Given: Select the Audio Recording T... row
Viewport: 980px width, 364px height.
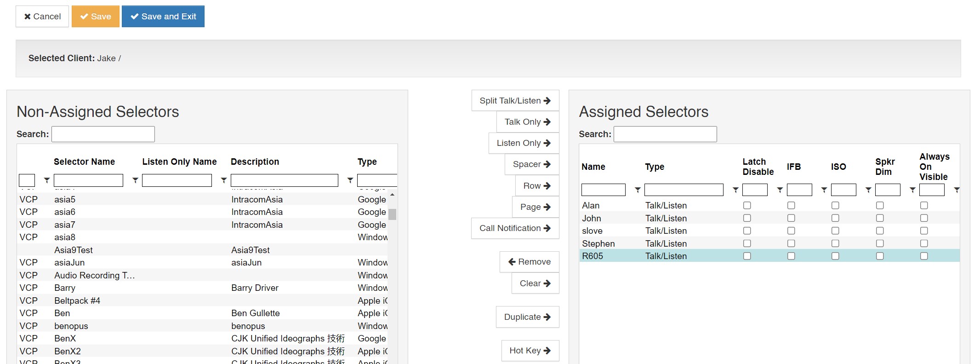Looking at the screenshot, I should [x=202, y=275].
